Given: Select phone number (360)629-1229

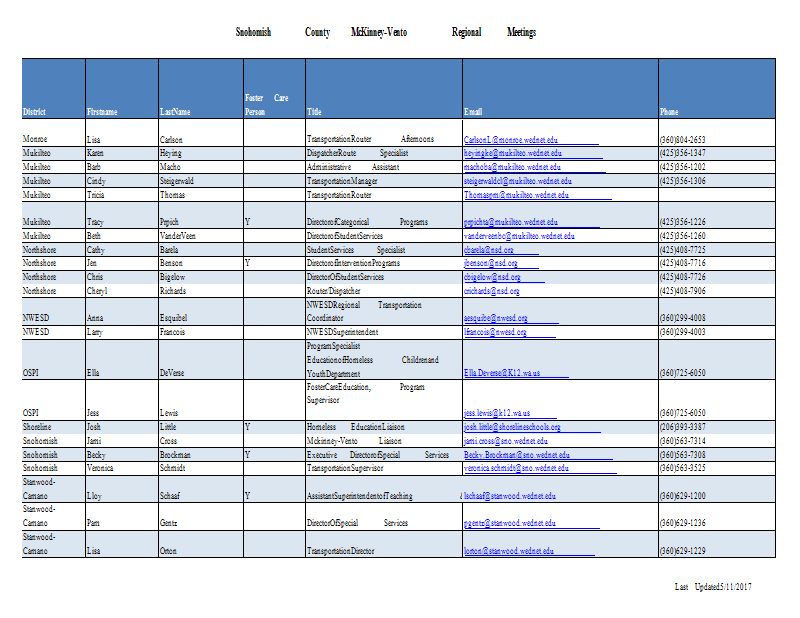Looking at the screenshot, I should click(683, 551).
